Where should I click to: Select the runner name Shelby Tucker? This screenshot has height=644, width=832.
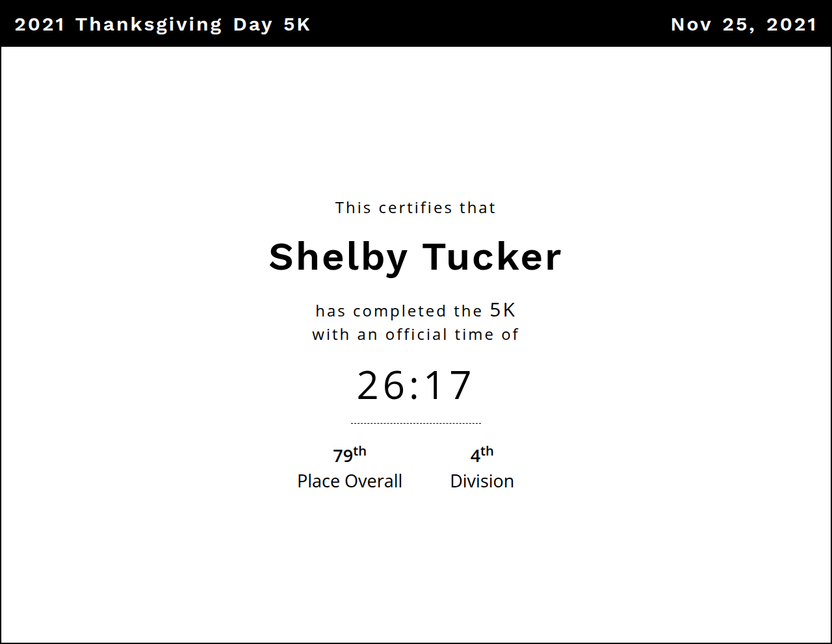pos(415,257)
